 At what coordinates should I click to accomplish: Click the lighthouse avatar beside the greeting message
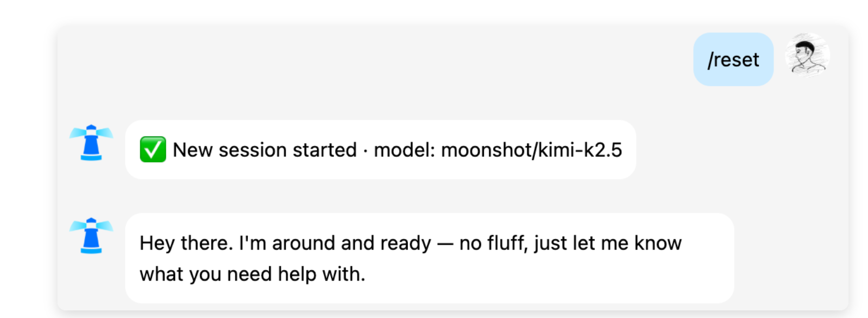click(x=91, y=236)
